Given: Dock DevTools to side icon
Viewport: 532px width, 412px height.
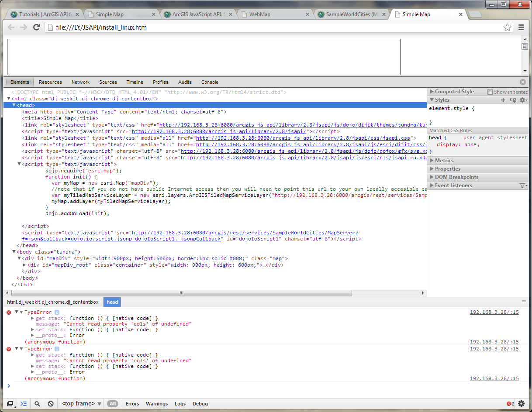Looking at the screenshot, I should (10, 404).
